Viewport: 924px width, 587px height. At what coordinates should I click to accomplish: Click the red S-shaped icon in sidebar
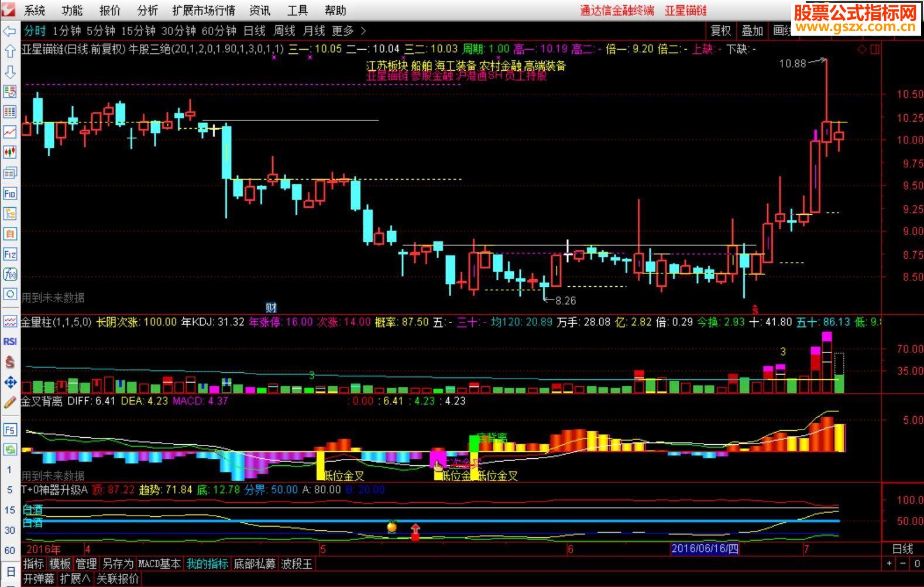coord(10,362)
